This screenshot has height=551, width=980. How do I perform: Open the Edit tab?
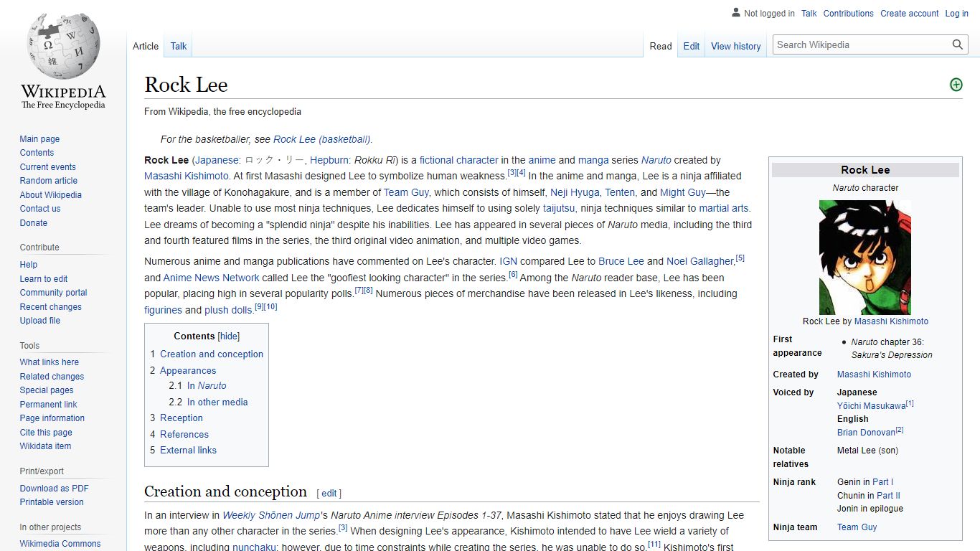pyautogui.click(x=692, y=46)
